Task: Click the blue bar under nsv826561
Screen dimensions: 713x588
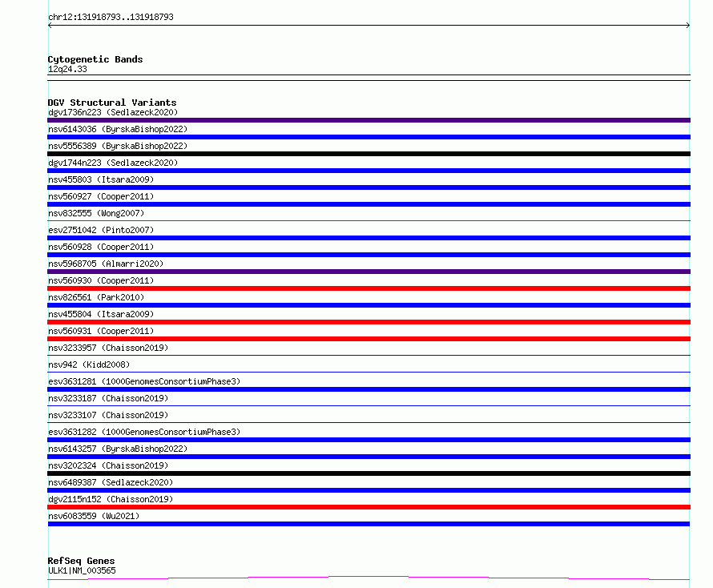Action: [x=369, y=305]
